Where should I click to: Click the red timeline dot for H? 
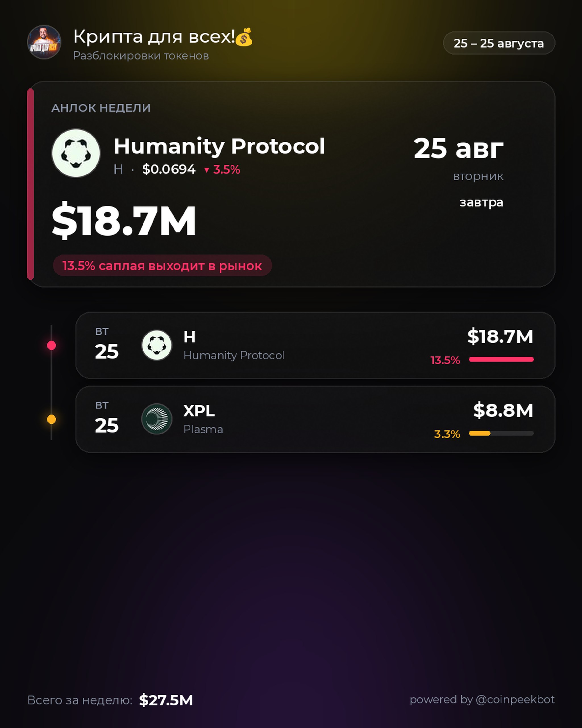51,346
